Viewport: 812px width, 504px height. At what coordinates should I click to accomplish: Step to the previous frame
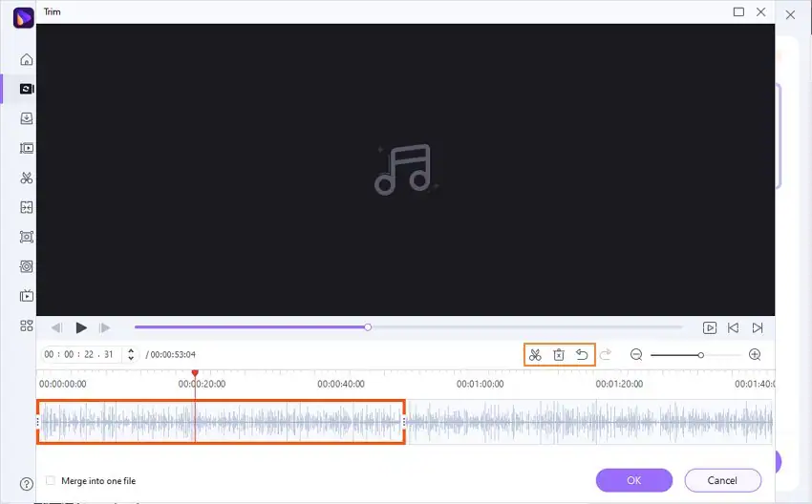tap(56, 328)
